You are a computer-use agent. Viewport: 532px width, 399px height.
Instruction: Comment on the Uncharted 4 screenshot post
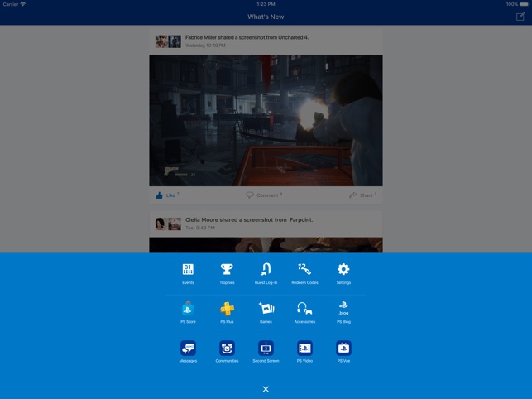pyautogui.click(x=264, y=195)
